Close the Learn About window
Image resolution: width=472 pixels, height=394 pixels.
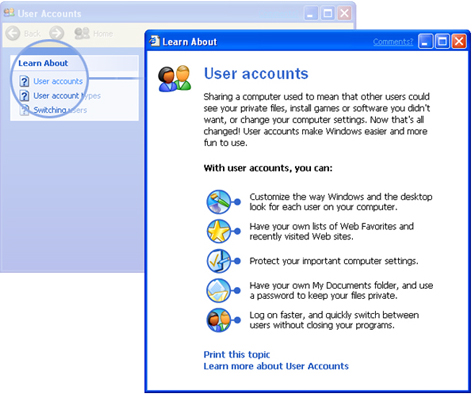pyautogui.click(x=459, y=42)
